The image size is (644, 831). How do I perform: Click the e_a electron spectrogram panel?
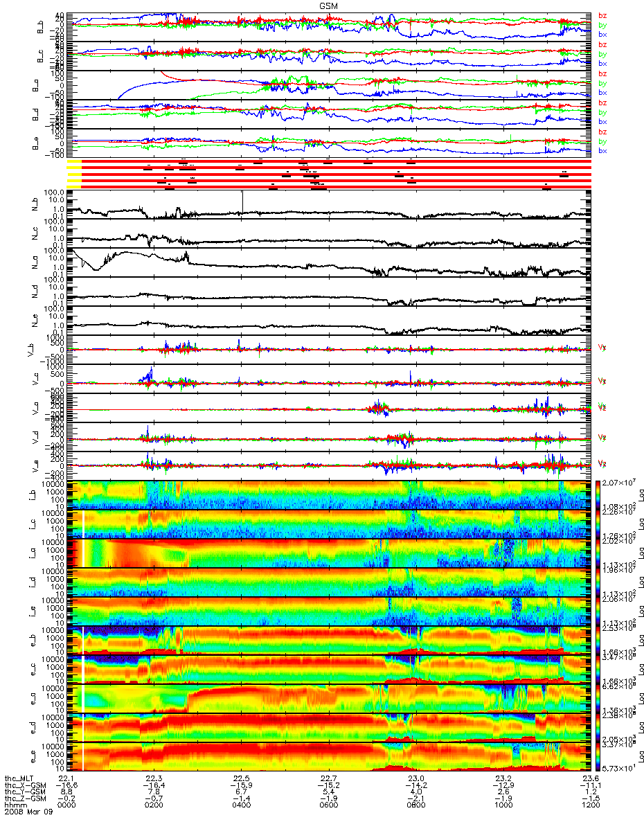[328, 698]
